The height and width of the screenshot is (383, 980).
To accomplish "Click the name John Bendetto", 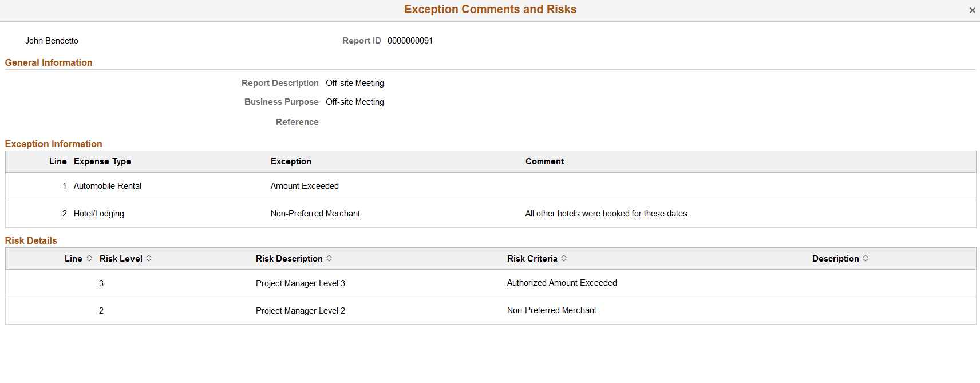I will (x=52, y=40).
